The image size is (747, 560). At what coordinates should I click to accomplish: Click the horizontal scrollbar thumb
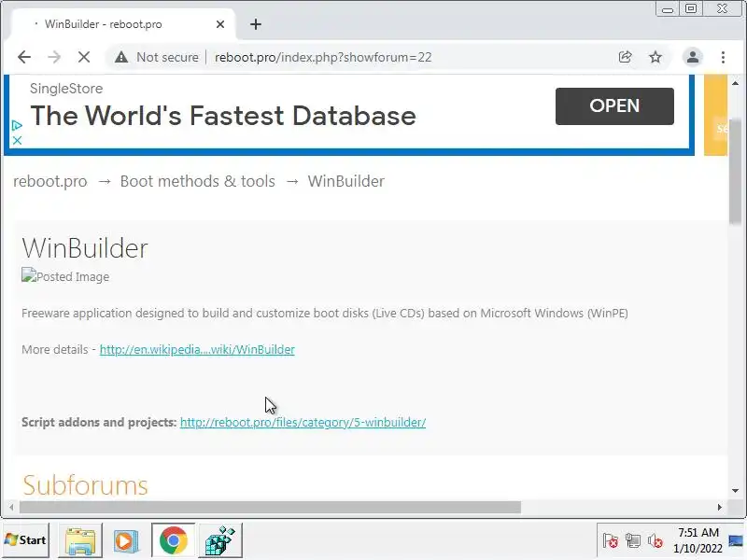[x=270, y=508]
